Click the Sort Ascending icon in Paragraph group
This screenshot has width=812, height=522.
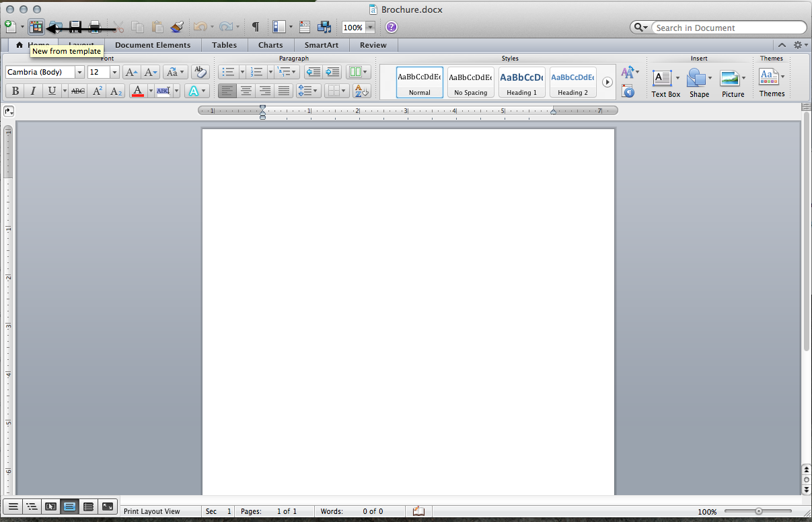click(x=360, y=91)
